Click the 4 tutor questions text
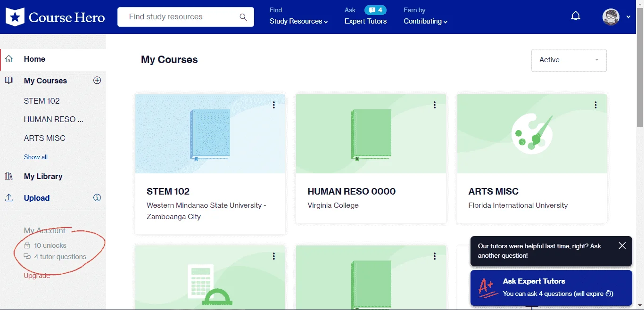 [60, 257]
